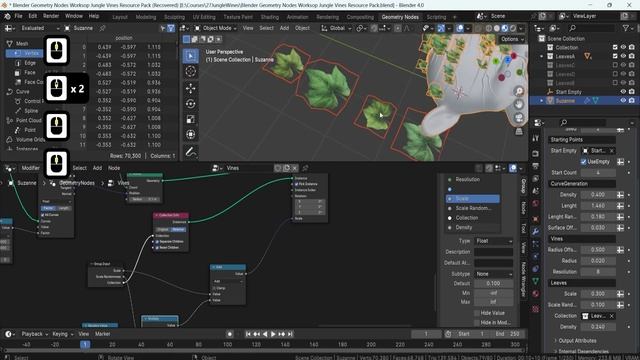Switch viewport shading to Wireframe
This screenshot has width=640, height=360.
(489, 28)
